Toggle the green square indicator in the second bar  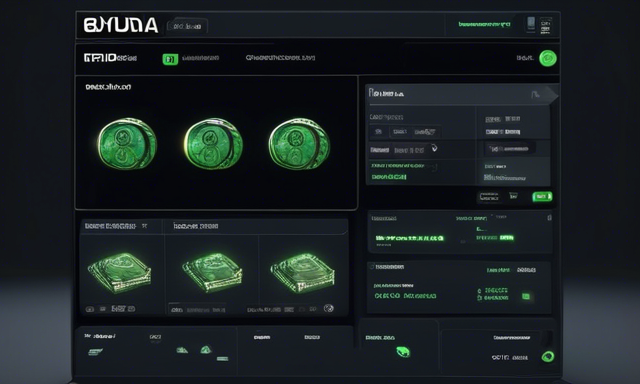(x=170, y=59)
